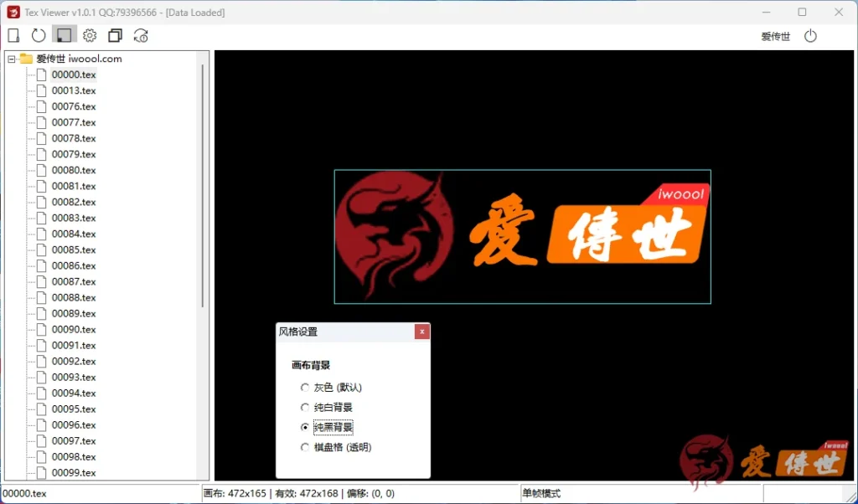Select 00098.tex in the file tree
The image size is (858, 504).
tap(74, 456)
